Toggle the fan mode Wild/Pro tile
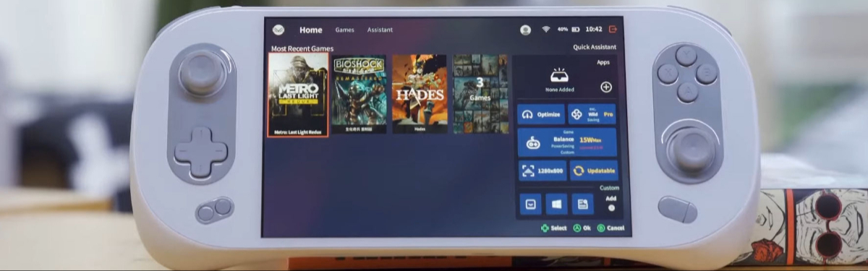Screen dimensions: 868x271 tap(592, 114)
